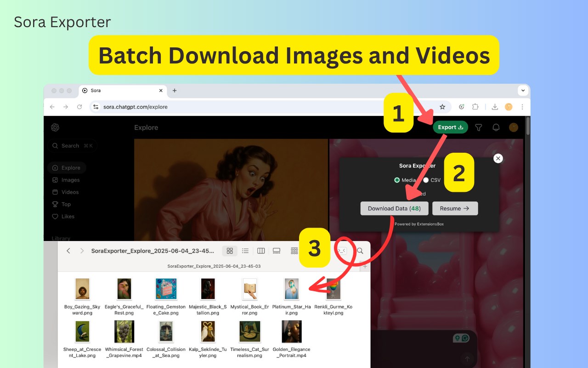Switch Finder to list view
This screenshot has width=588, height=368.
[x=245, y=251]
